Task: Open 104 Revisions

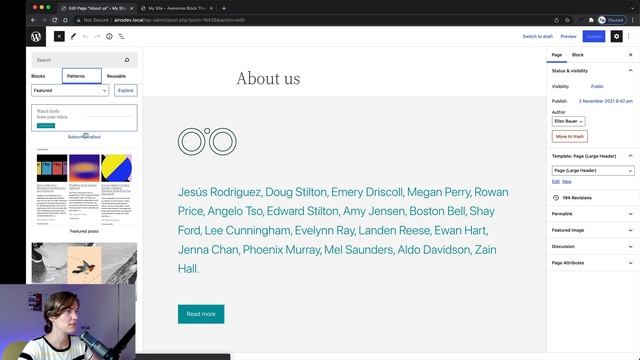Action: (x=577, y=198)
